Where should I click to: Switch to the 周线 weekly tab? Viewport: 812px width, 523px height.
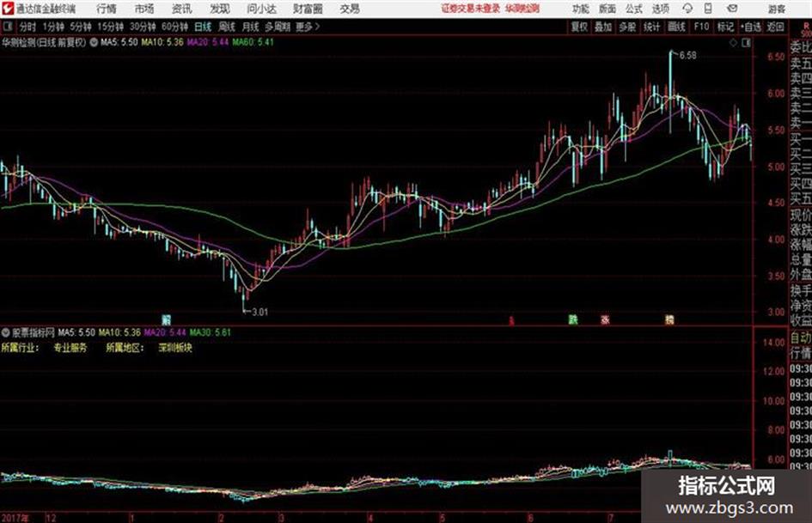(227, 27)
